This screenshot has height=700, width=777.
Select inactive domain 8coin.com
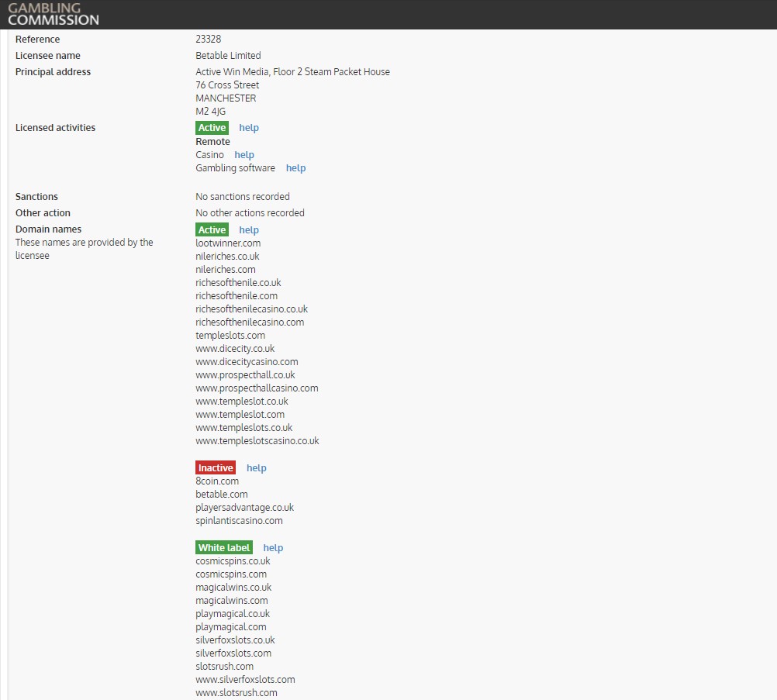[217, 481]
